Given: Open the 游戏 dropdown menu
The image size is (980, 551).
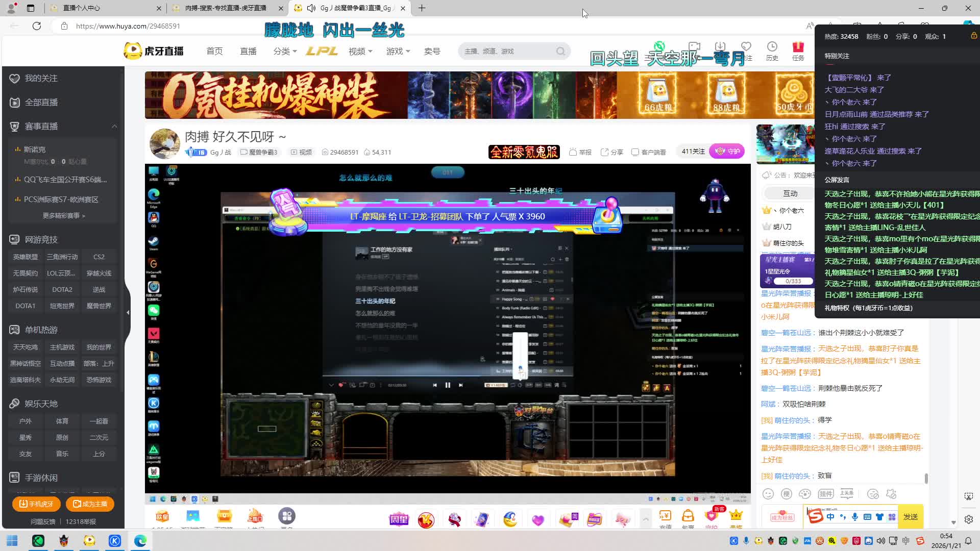Looking at the screenshot, I should (398, 52).
